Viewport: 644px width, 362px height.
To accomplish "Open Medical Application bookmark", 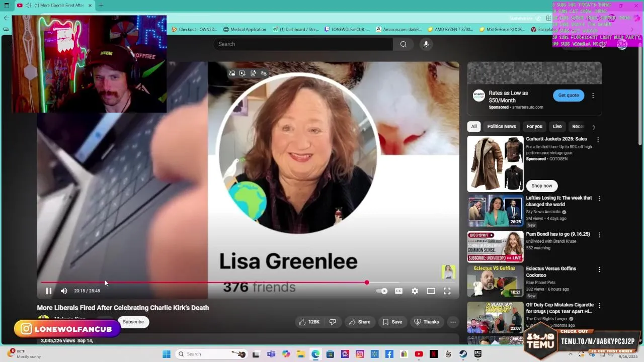I will pyautogui.click(x=245, y=29).
